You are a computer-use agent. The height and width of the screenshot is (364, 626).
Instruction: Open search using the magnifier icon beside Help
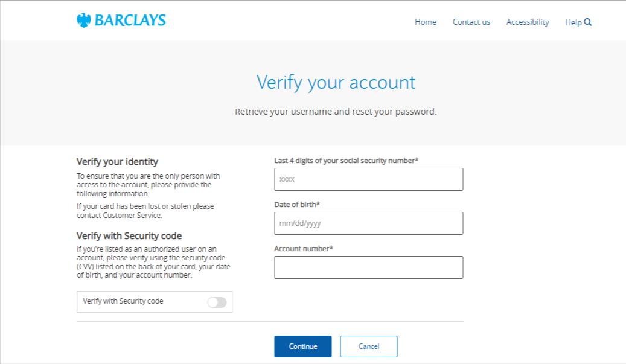(587, 22)
